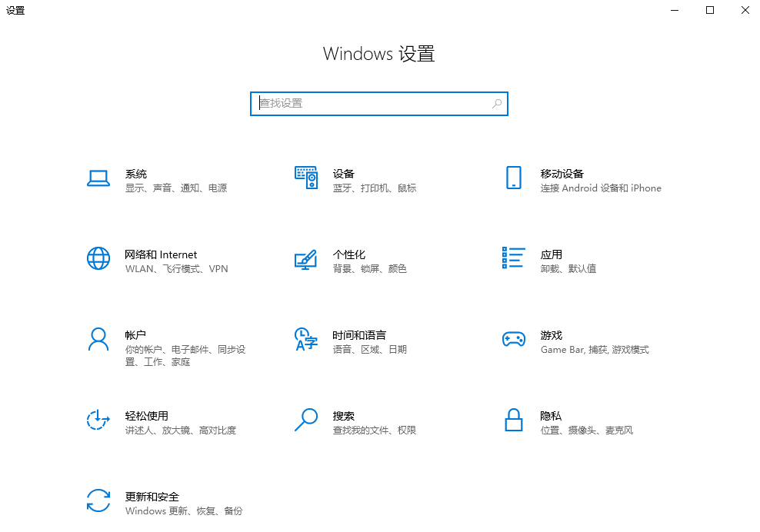Open 应用 by clicking its label
The width and height of the screenshot is (760, 532).
[x=551, y=254]
